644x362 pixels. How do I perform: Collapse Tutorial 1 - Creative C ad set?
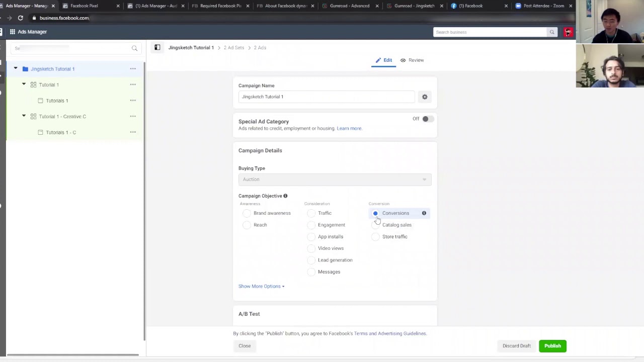click(24, 116)
